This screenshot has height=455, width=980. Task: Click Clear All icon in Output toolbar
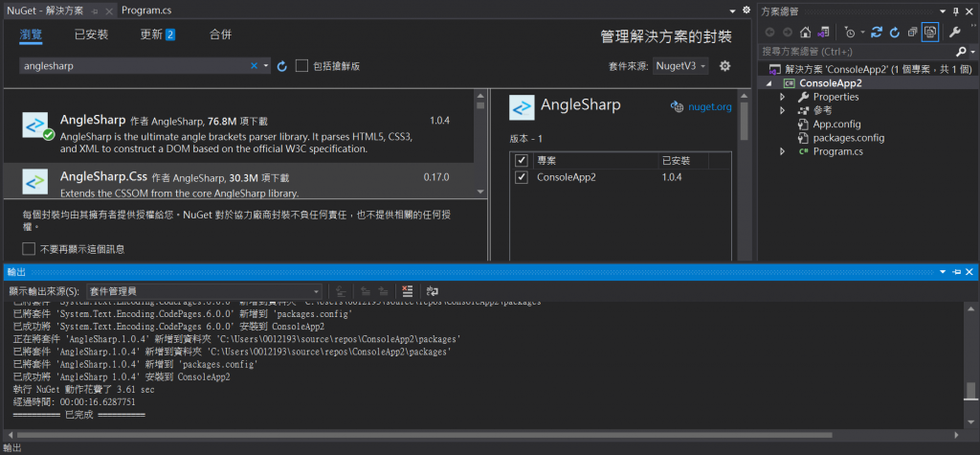pos(408,291)
